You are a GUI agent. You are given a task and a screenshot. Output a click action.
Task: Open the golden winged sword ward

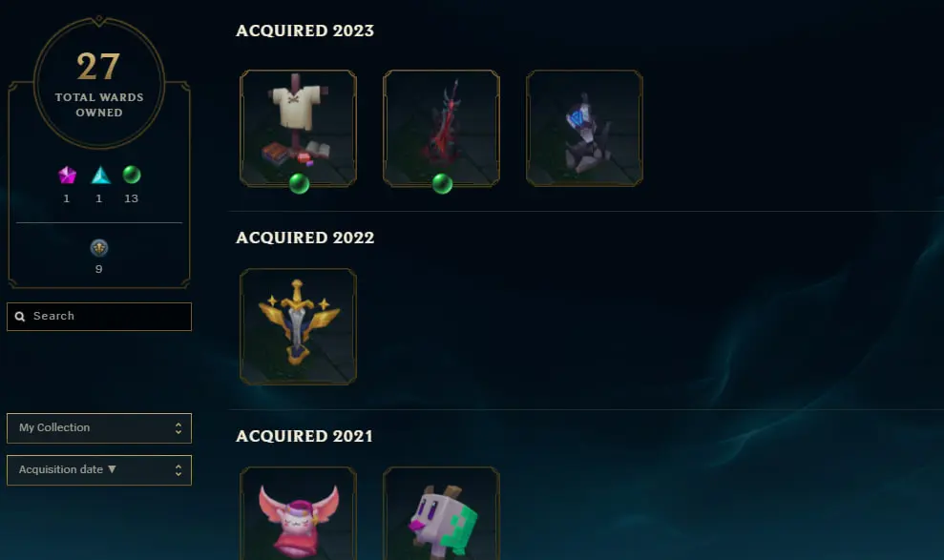[x=298, y=326]
